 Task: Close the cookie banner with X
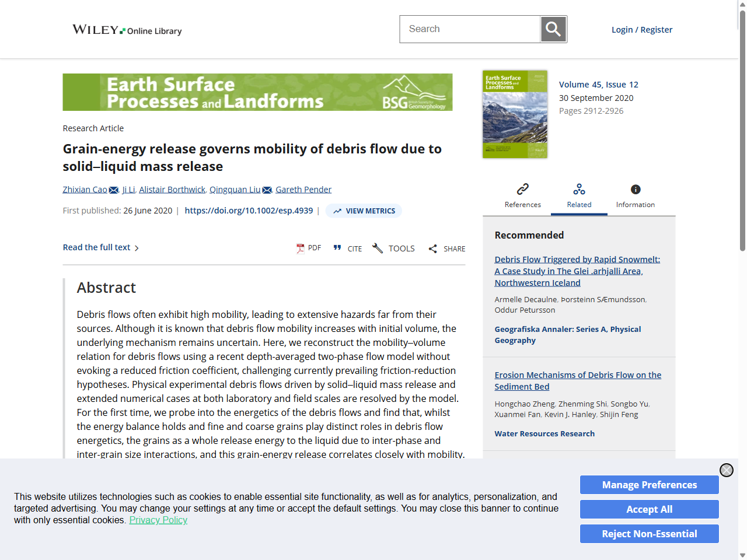point(726,470)
